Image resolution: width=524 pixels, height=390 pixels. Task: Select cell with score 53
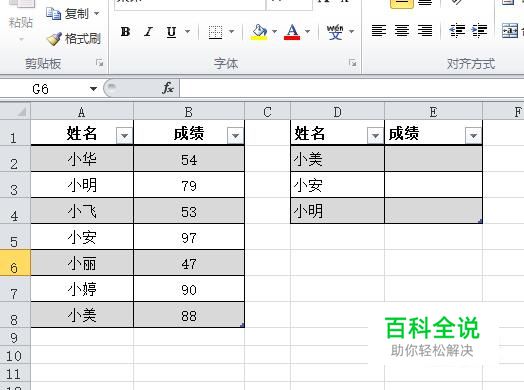(x=189, y=211)
